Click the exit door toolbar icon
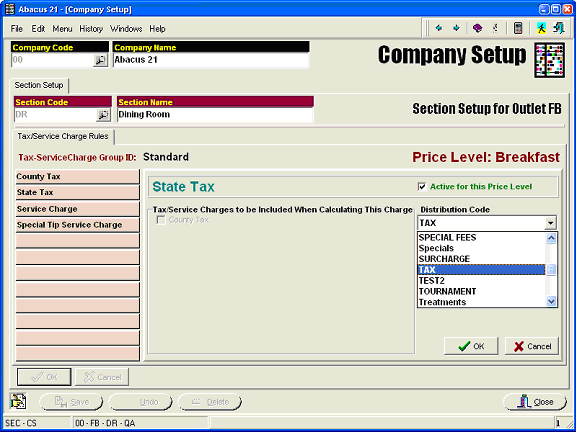This screenshot has height=432, width=576. point(559,28)
